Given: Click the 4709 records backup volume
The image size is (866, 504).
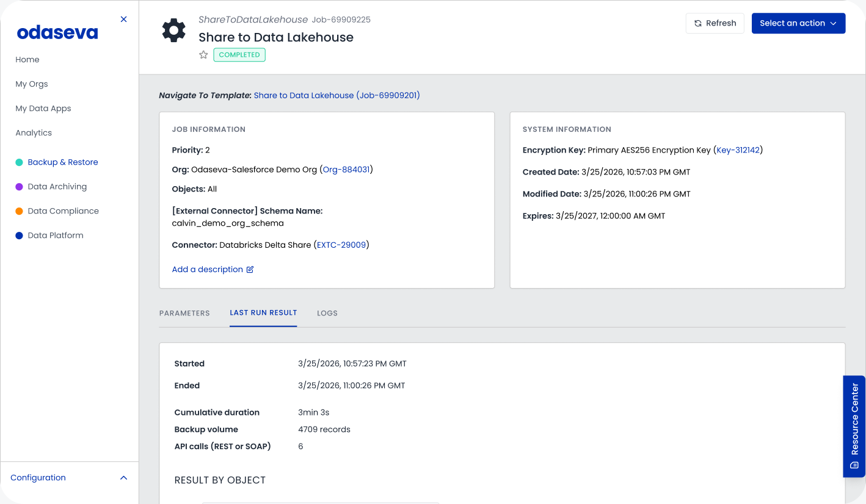Looking at the screenshot, I should (324, 430).
